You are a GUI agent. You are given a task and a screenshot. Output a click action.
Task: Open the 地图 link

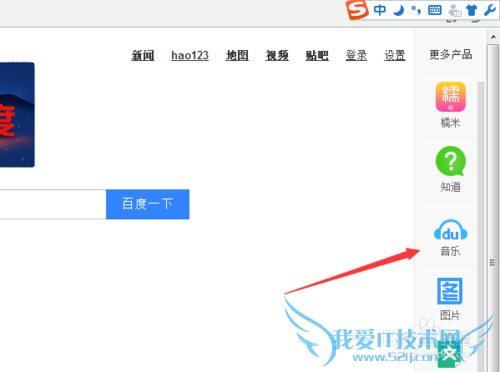[237, 55]
